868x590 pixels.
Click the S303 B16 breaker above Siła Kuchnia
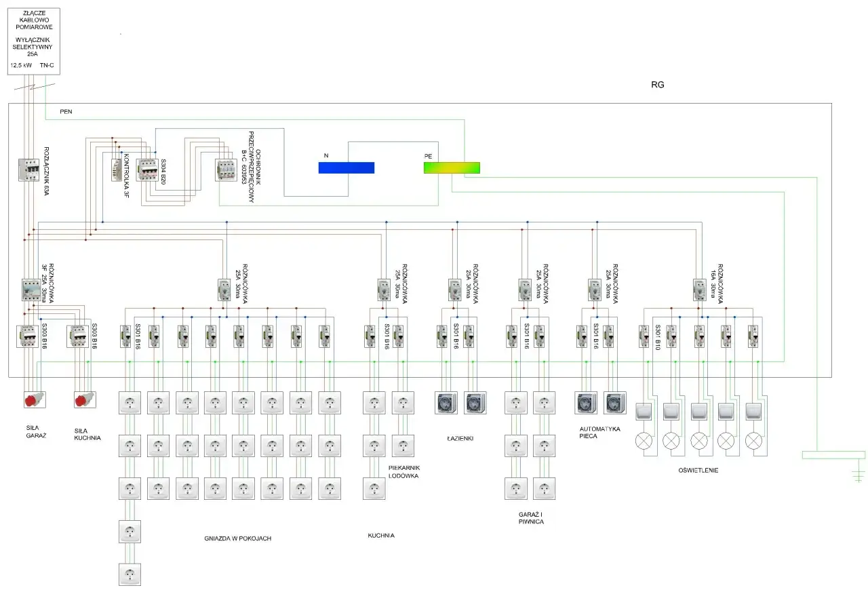(x=79, y=337)
